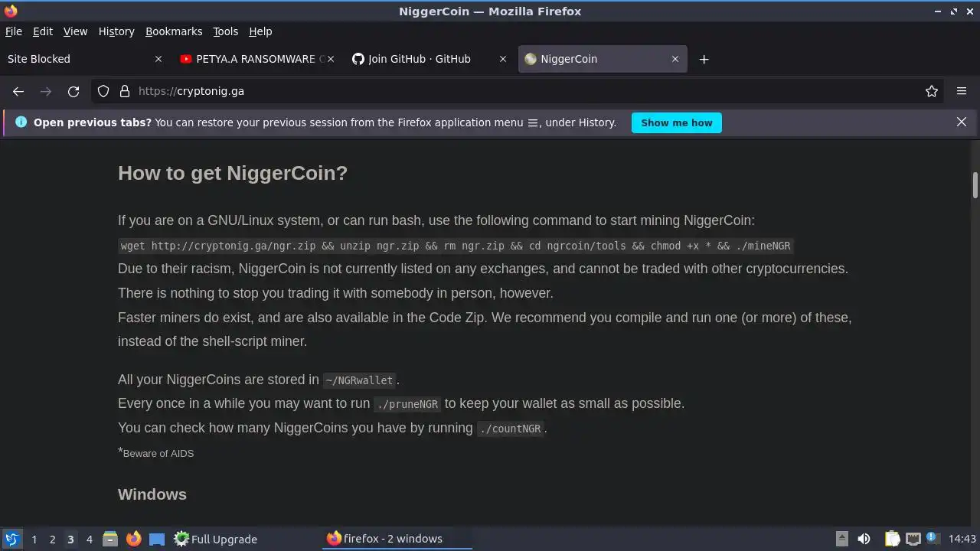Switch to virtual desktop 3
Image resolution: width=980 pixels, height=551 pixels.
[x=70, y=539]
